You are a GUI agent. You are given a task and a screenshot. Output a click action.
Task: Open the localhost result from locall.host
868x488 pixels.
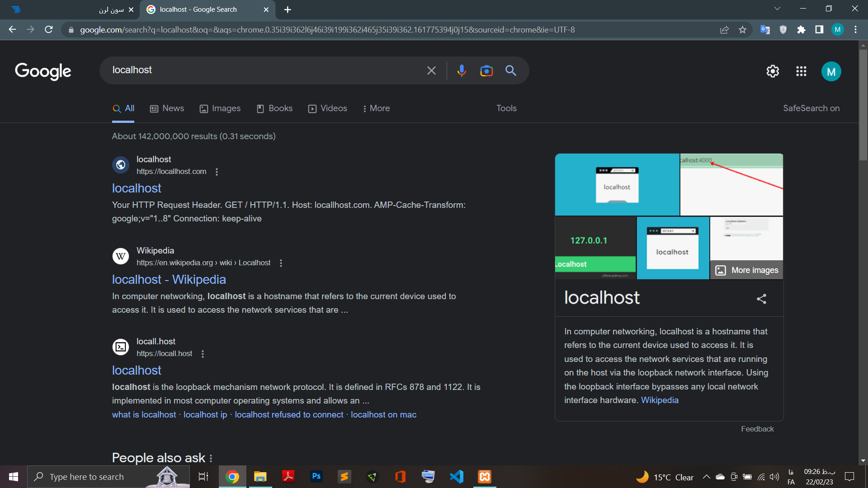click(x=137, y=371)
